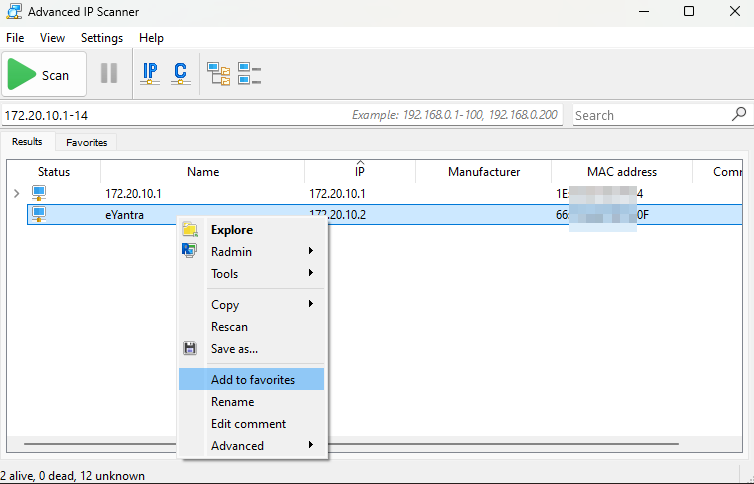Select the eYantra name cell
Viewport: 754px width, 484px height.
click(125, 215)
